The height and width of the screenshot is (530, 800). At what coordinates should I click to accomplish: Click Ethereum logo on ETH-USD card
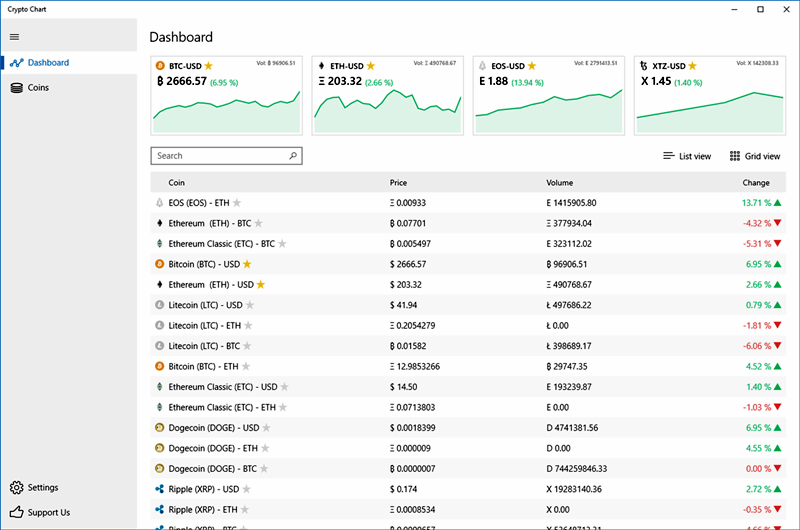[321, 66]
